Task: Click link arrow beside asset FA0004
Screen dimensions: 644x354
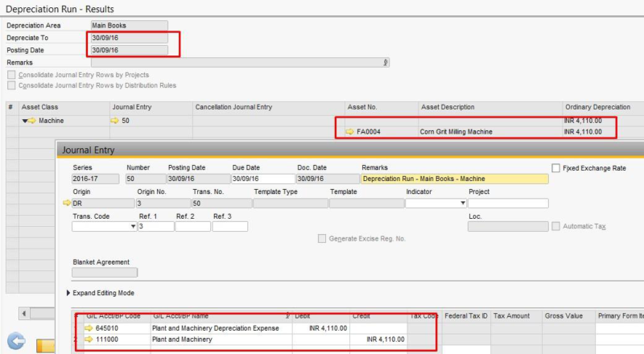Action: tap(349, 132)
